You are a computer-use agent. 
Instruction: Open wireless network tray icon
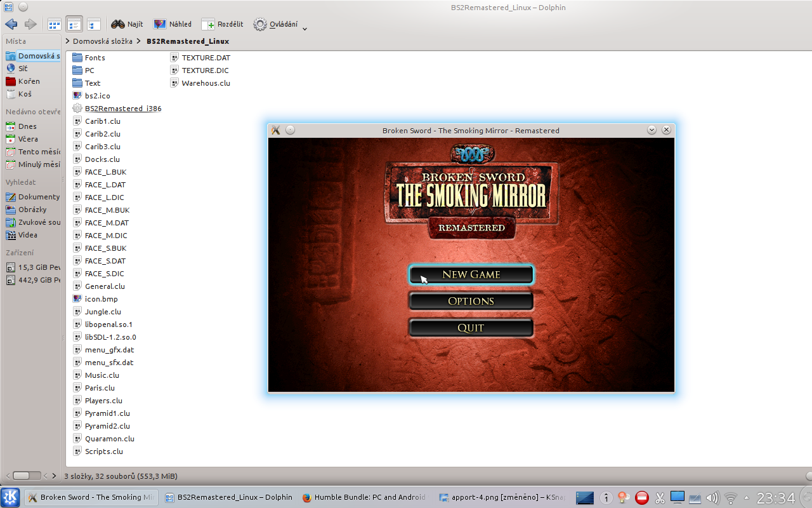coord(731,498)
